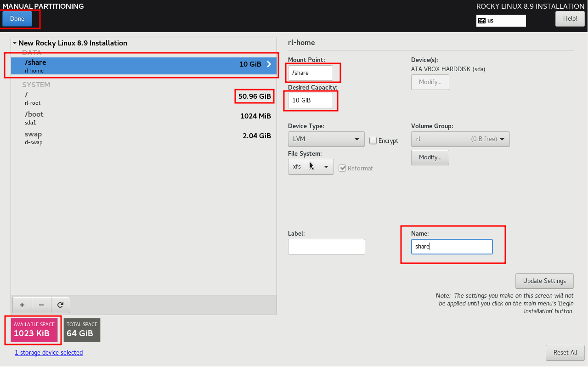
Task: Click the 2.04 GiB size of swap
Action: coord(257,136)
